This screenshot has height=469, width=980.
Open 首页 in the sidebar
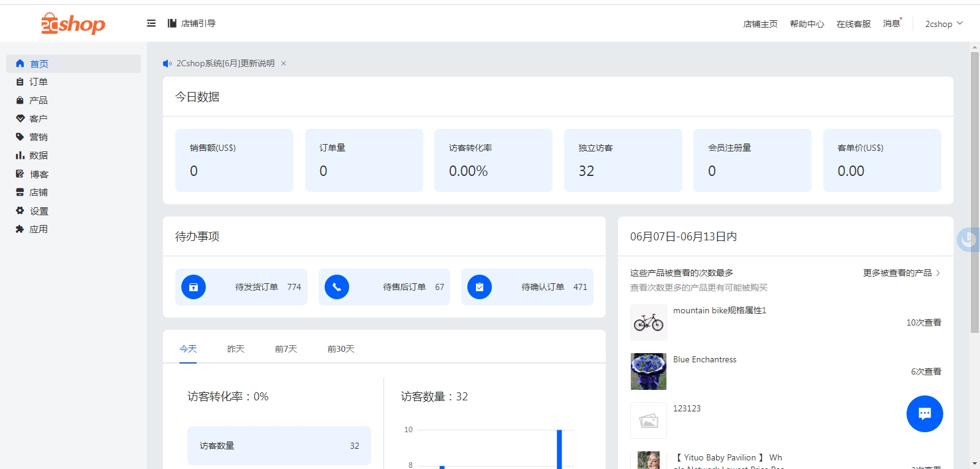tap(73, 64)
